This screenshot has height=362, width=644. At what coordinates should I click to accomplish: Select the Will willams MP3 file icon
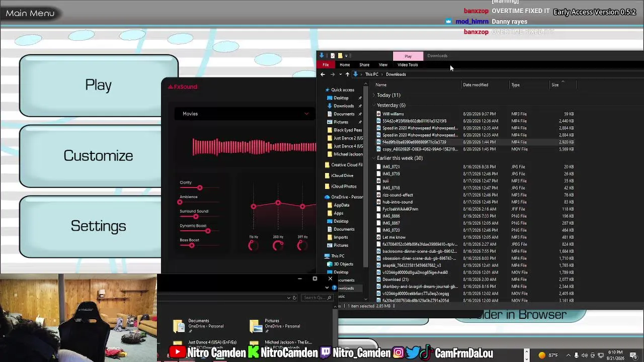378,114
